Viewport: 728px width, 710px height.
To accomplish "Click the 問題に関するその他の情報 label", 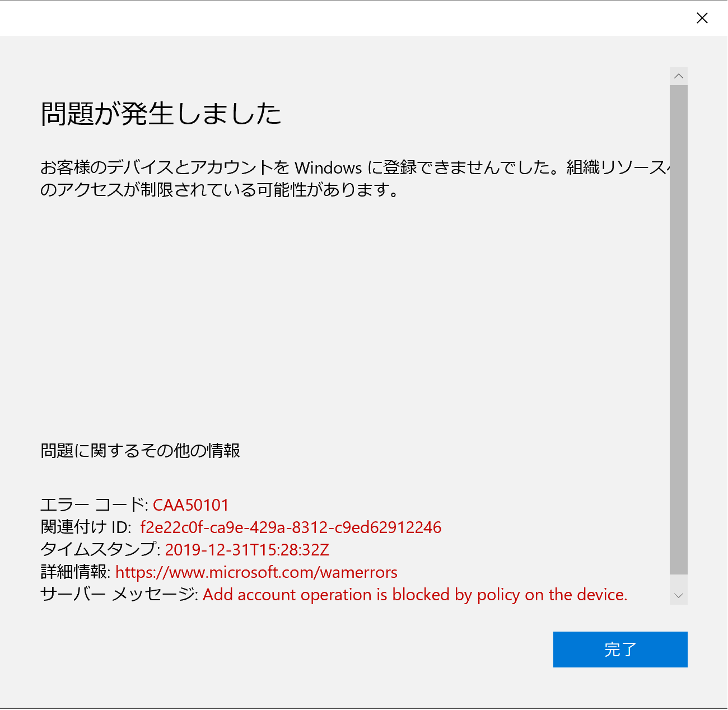I will pyautogui.click(x=141, y=451).
